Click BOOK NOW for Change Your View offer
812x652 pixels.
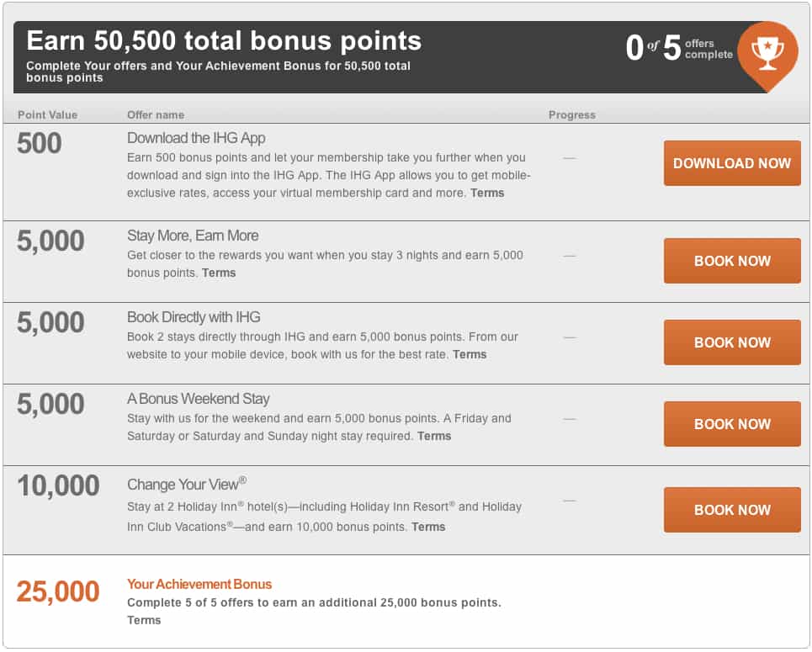pos(731,510)
